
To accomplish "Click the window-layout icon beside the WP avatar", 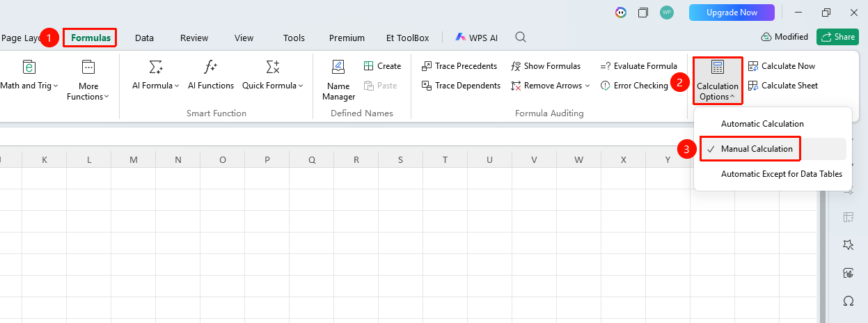I will (643, 13).
